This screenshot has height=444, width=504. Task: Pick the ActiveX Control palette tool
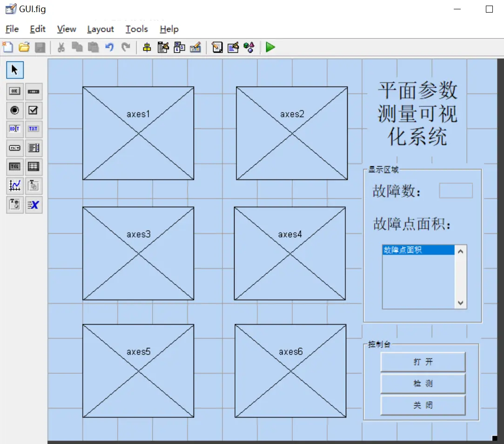(x=34, y=205)
